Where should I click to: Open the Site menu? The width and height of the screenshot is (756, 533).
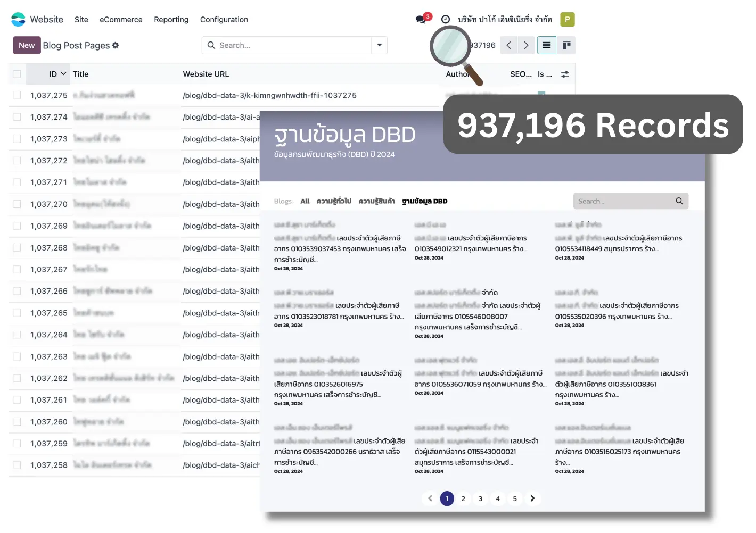point(81,20)
